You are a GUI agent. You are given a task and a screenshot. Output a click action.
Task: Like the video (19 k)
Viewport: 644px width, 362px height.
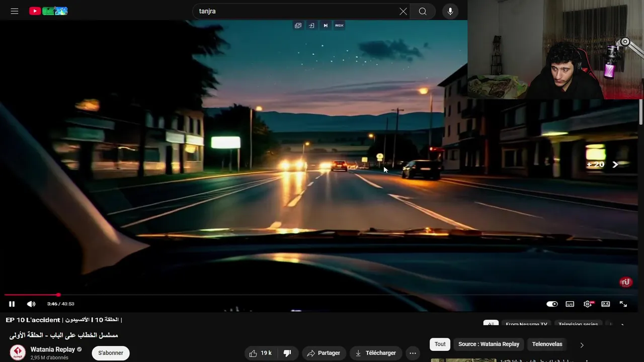(261, 353)
